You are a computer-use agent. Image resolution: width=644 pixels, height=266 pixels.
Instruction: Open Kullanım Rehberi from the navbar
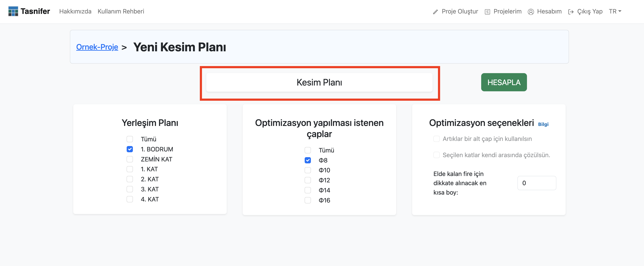click(121, 12)
